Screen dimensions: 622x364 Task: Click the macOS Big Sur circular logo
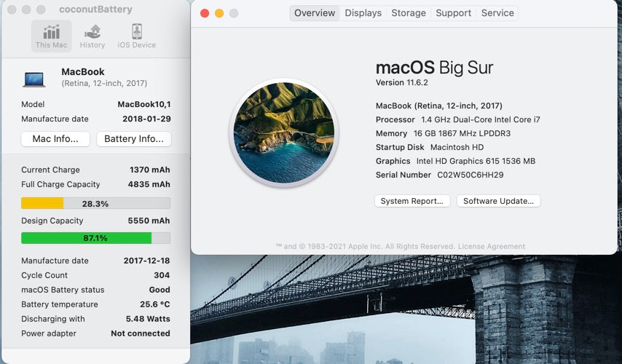pos(283,133)
